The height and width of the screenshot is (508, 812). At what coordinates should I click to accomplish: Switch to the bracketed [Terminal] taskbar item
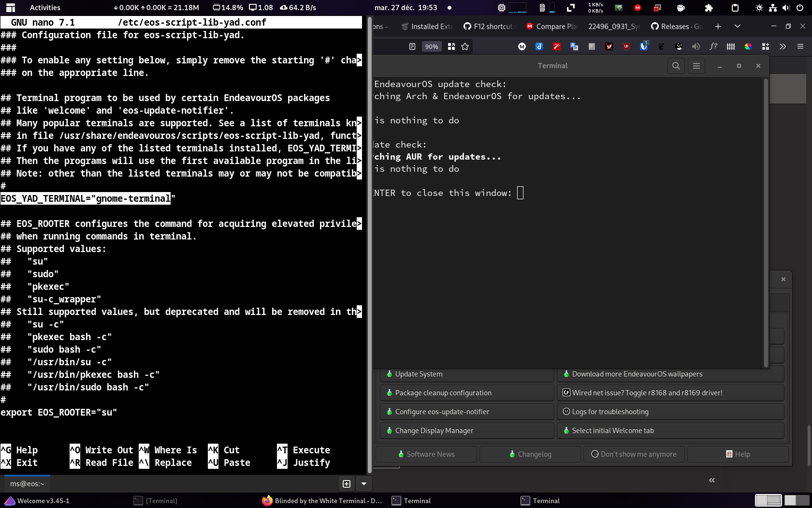point(156,501)
